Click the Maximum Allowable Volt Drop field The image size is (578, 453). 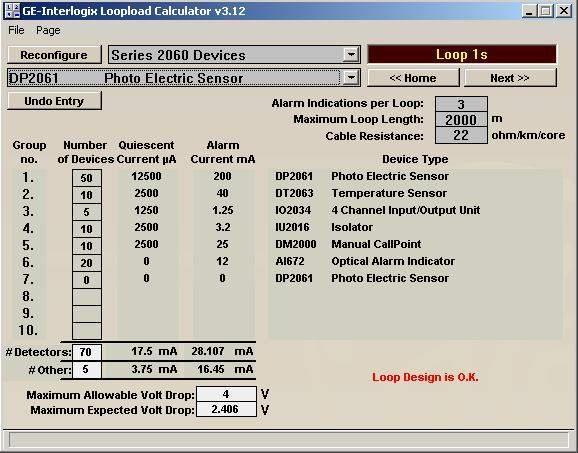point(226,394)
